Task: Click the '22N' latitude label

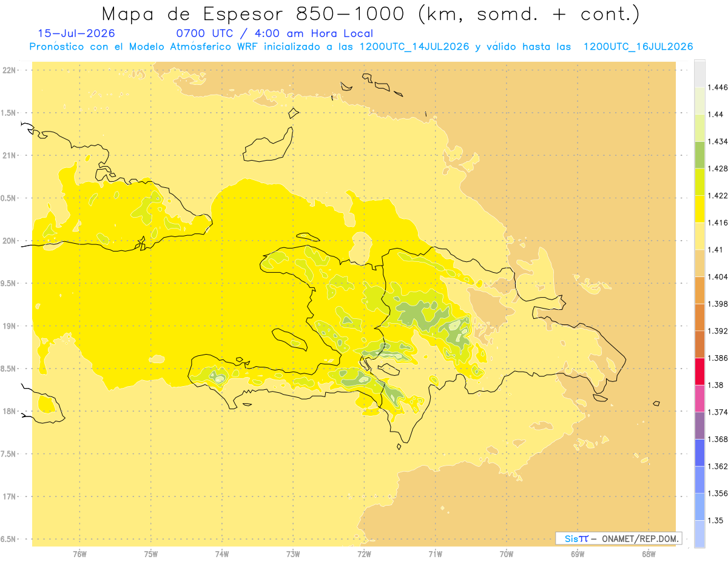Action: click(9, 70)
